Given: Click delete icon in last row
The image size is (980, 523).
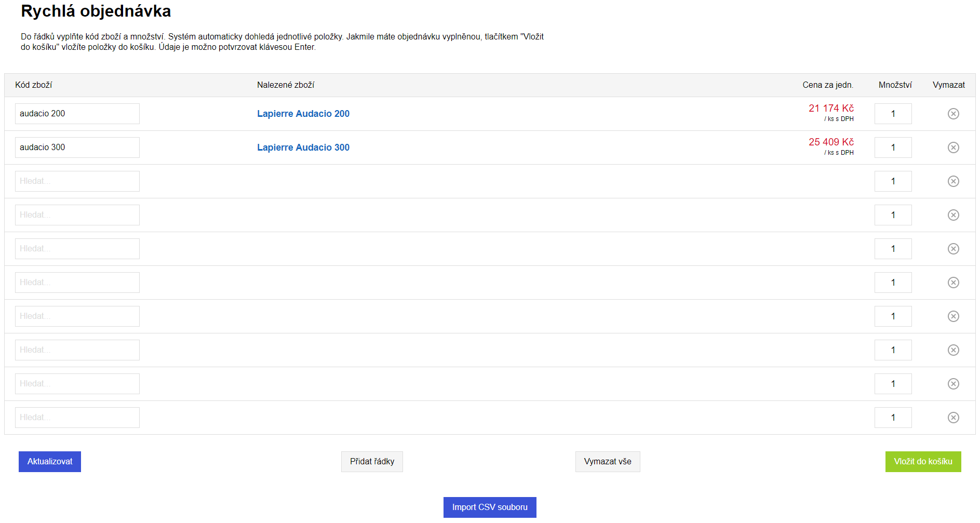Looking at the screenshot, I should point(953,418).
